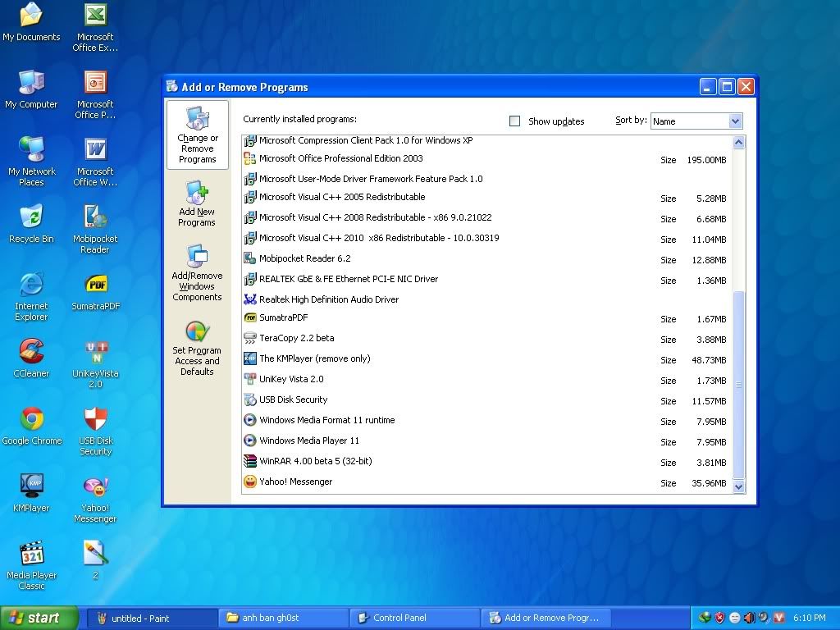Switch to untitled - Paint taskbar window
Screen dimensions: 840x630
[151, 619]
